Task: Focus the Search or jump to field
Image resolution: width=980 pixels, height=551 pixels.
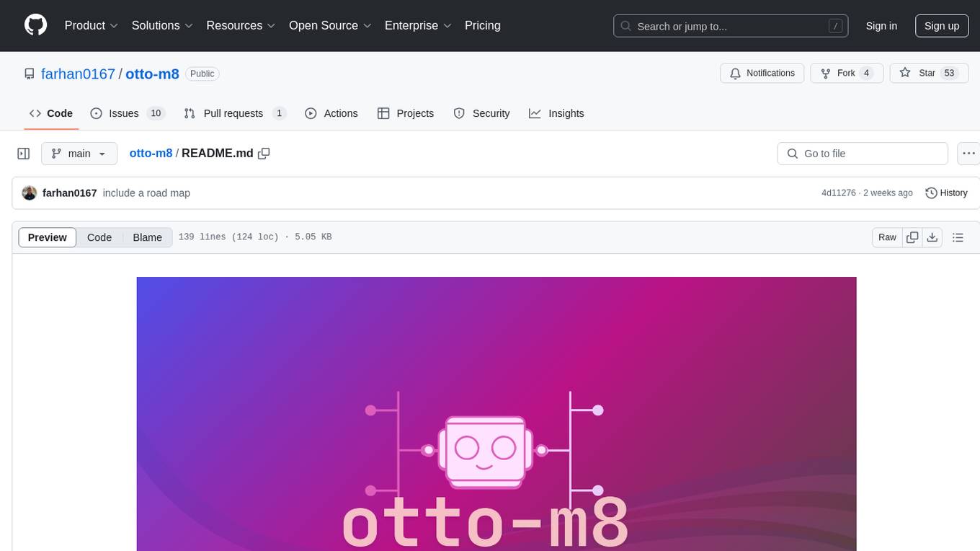Action: pos(731,26)
